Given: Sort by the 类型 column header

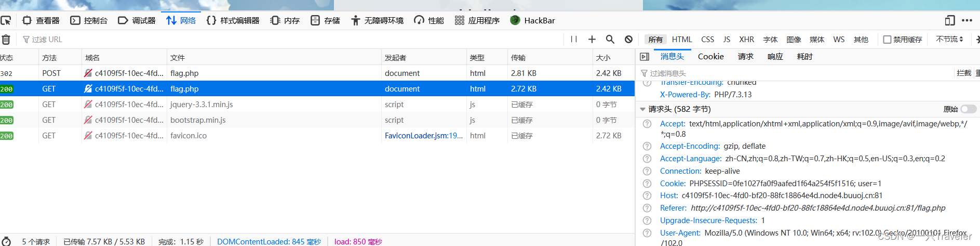Looking at the screenshot, I should click(x=487, y=57).
